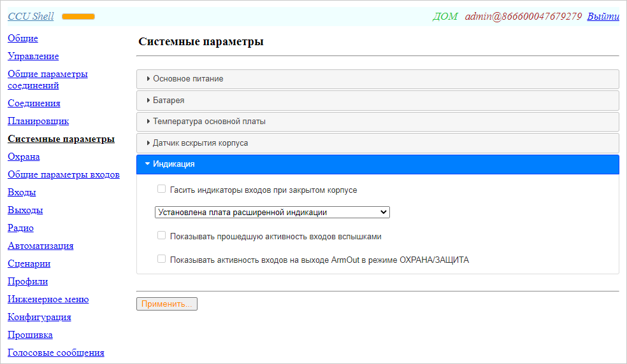This screenshot has width=627, height=364.
Task: Go to the Общие menu page
Action: click(x=23, y=38)
